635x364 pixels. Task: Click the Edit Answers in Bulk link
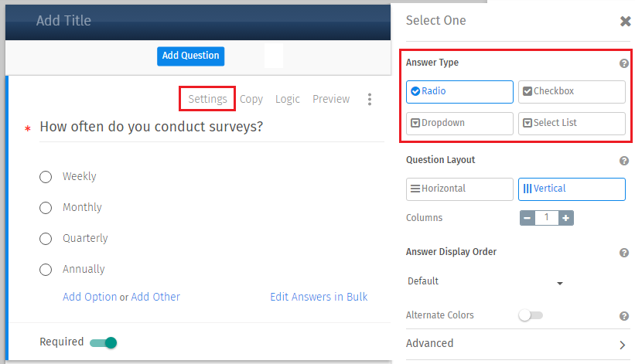pyautogui.click(x=319, y=297)
